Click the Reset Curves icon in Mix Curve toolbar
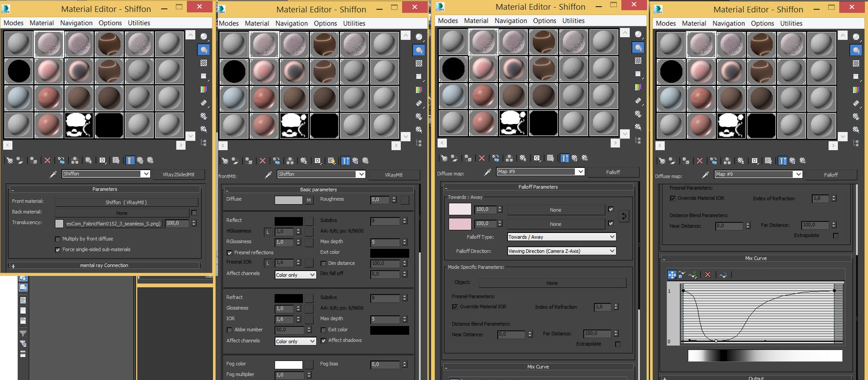This screenshot has width=868, height=380. 723,275
